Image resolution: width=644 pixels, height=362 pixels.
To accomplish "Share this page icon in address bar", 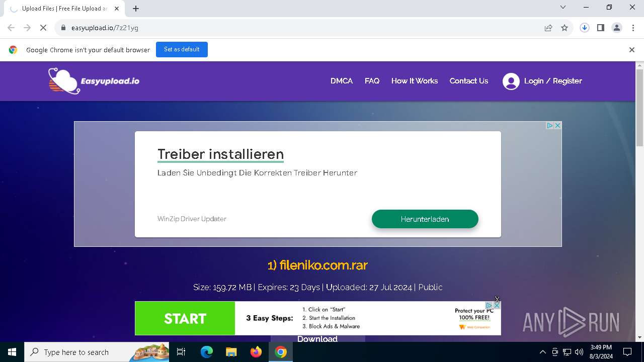I will point(548,28).
